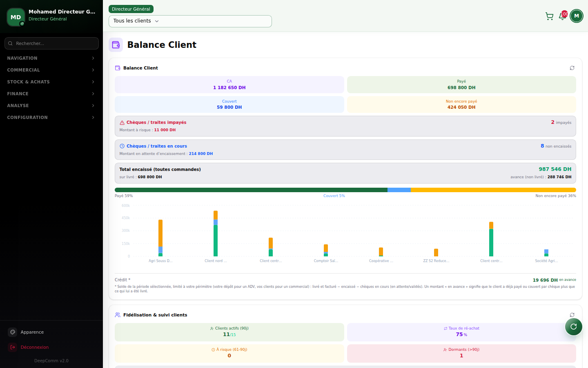588x368 pixels.
Task: Open the Chèques / traites en cours row
Action: [345, 150]
